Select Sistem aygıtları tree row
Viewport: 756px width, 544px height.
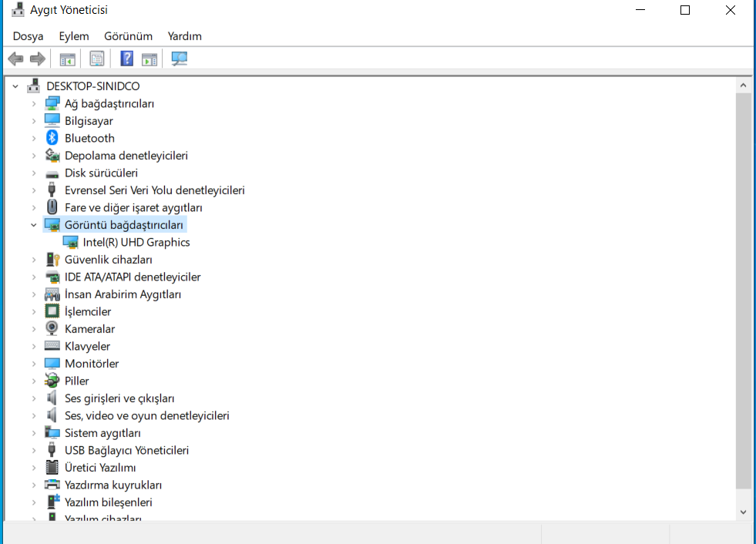click(x=102, y=433)
